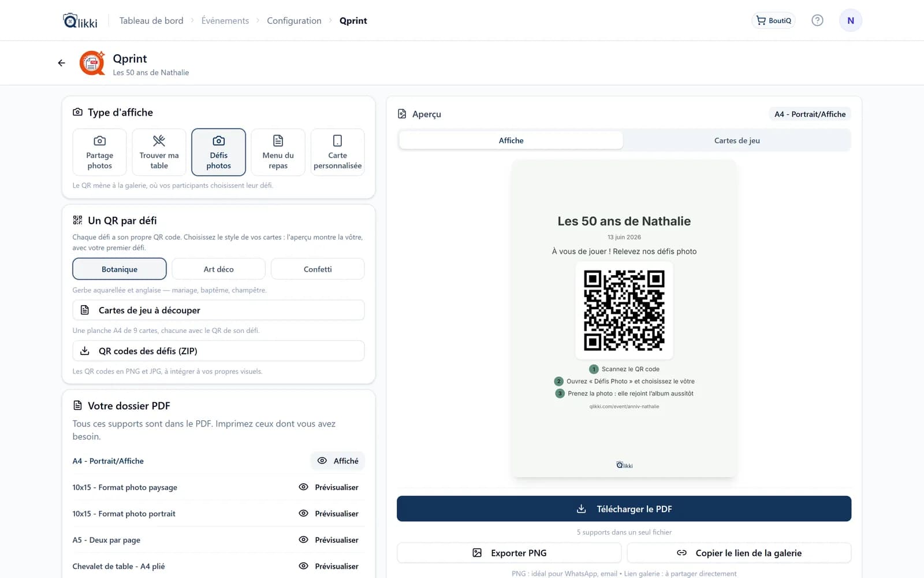The width and height of the screenshot is (924, 578).
Task: Preview the A5 Deux par page format
Action: coord(329,540)
